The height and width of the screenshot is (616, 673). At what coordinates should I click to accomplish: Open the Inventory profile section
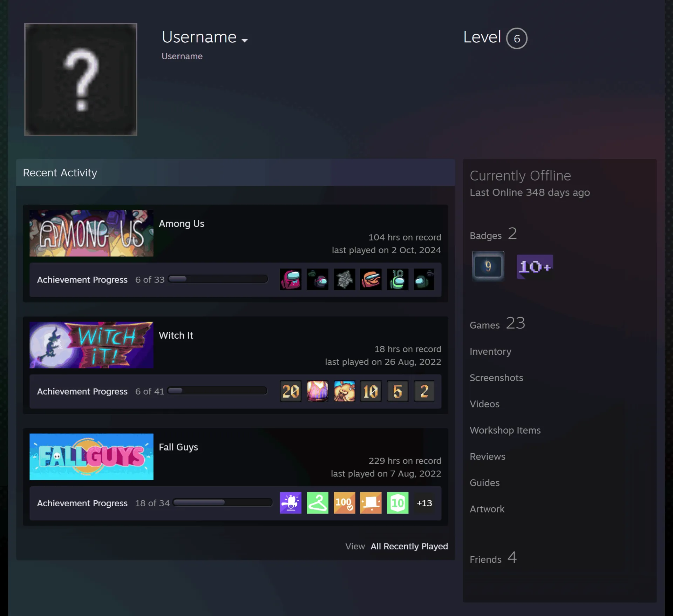point(490,352)
